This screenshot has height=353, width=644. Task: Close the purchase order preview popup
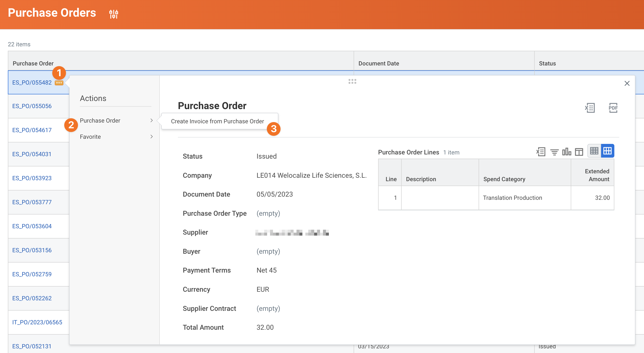pos(627,83)
